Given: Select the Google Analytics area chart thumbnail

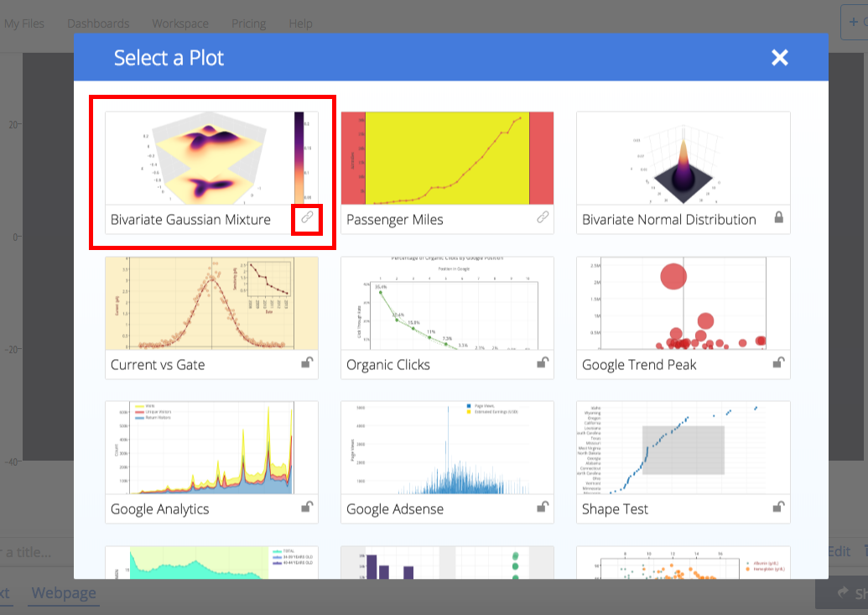Looking at the screenshot, I should tap(211, 448).
